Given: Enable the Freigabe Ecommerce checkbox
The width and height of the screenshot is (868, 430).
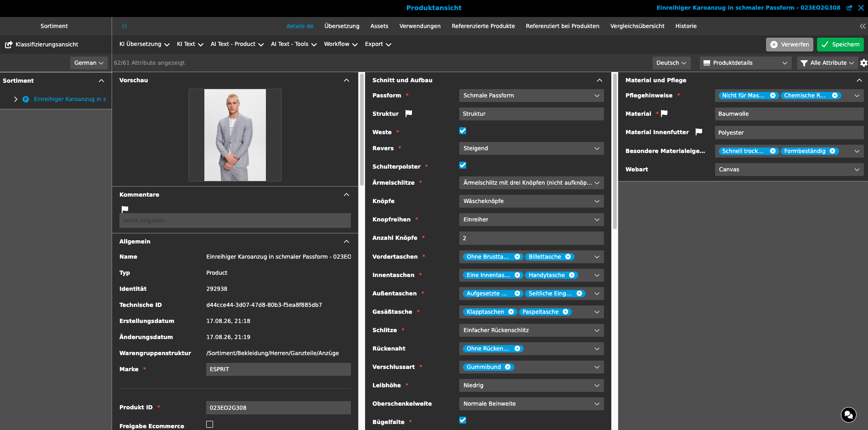Looking at the screenshot, I should (x=210, y=424).
